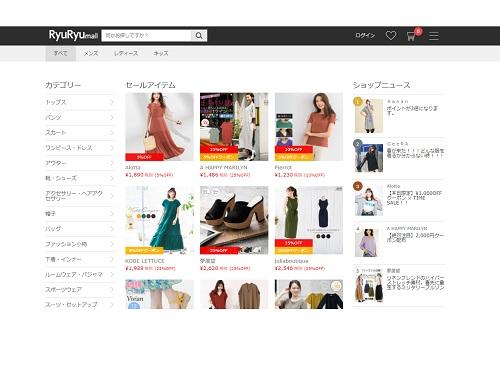Click the A HAPPY MARILYN shop name
Viewport: 500px width, 373px height.
223,167
